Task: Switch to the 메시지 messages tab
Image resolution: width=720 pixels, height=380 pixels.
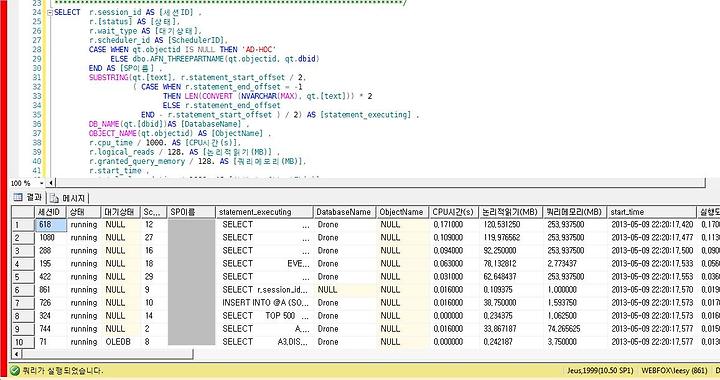Action: tap(68, 198)
